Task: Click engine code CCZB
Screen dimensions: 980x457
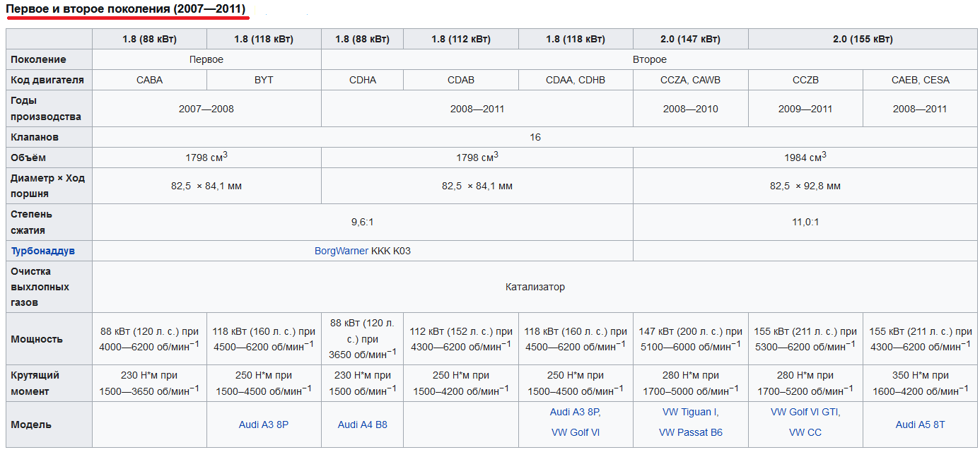Action: point(805,80)
